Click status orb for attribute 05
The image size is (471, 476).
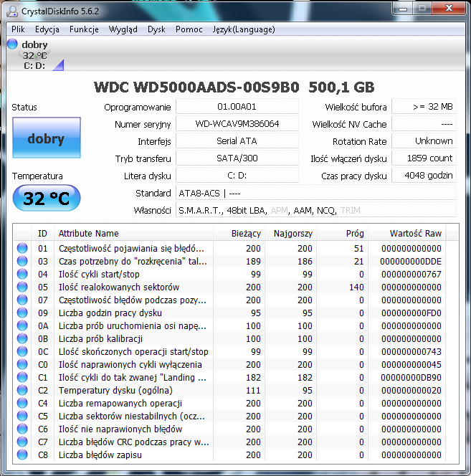(22, 287)
